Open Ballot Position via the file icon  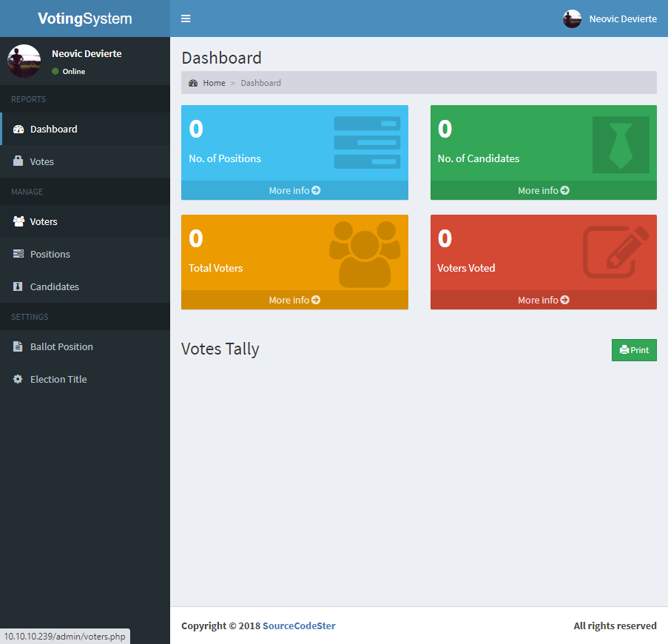17,346
